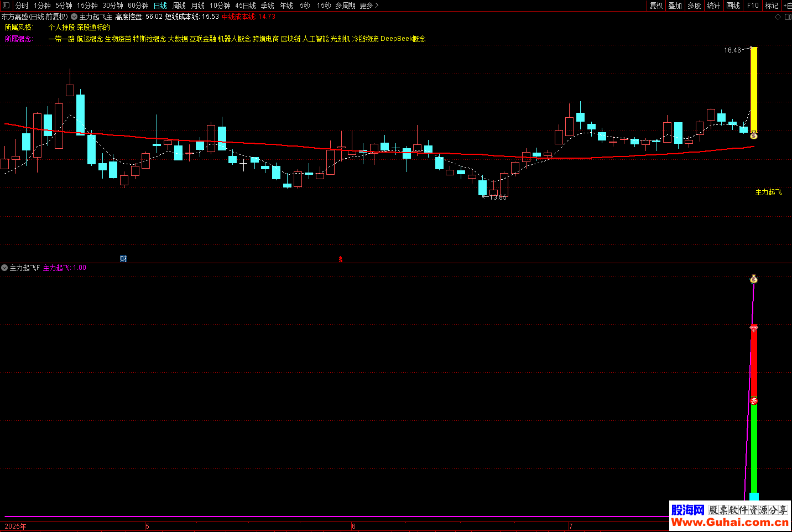Click the 叠加 overlay button
This screenshot has height=532, width=792.
point(675,6)
